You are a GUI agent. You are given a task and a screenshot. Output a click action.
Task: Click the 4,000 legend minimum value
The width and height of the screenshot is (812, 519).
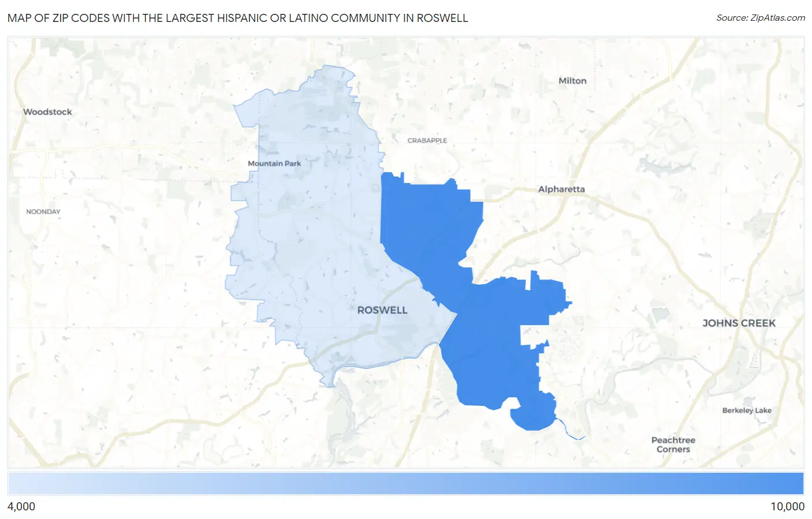tap(21, 506)
